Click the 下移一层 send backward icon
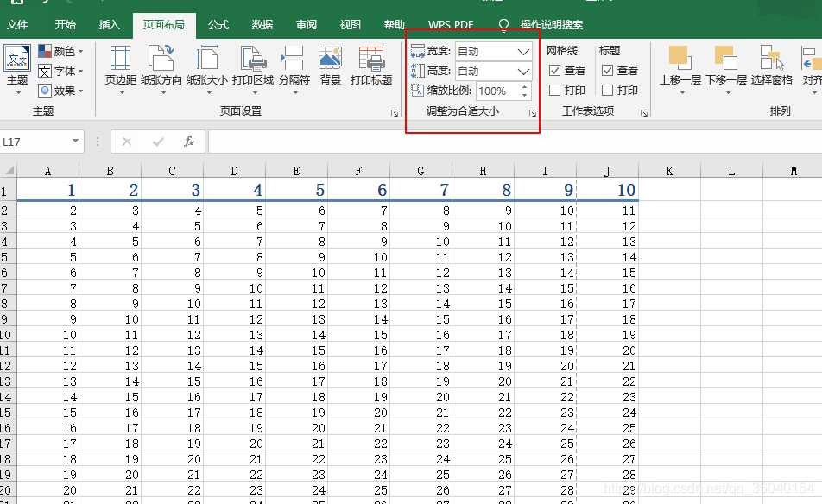This screenshot has width=822, height=504. (725, 58)
